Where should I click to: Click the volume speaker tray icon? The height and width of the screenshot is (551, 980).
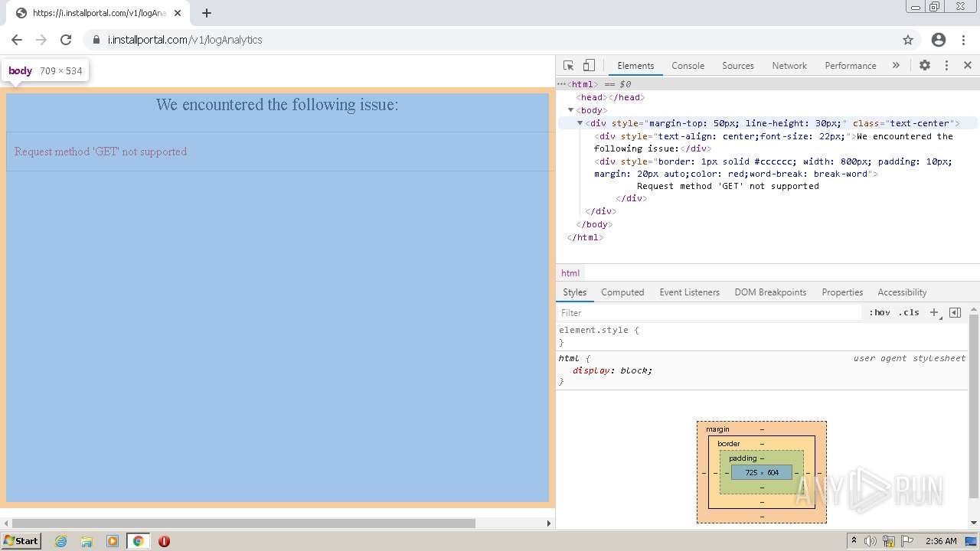pos(871,541)
